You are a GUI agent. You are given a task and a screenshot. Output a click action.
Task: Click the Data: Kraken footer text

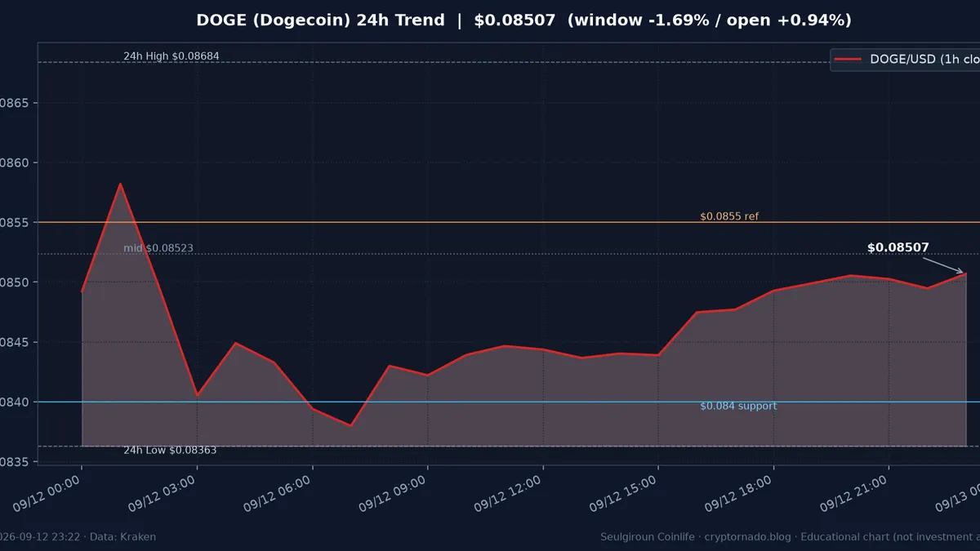pos(122,537)
